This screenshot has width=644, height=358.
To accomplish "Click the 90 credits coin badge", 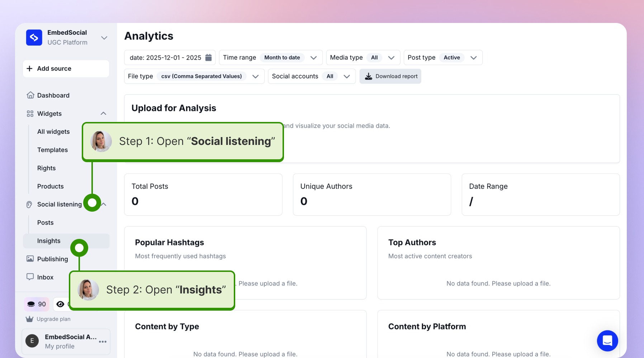I will (x=37, y=304).
